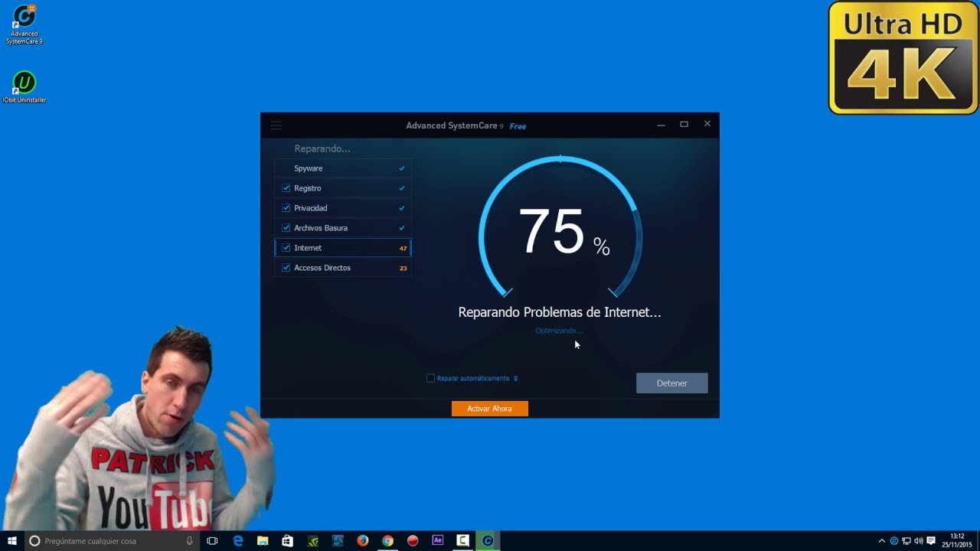Uncheck the Registro checkbox
The height and width of the screenshot is (551, 980).
point(286,187)
